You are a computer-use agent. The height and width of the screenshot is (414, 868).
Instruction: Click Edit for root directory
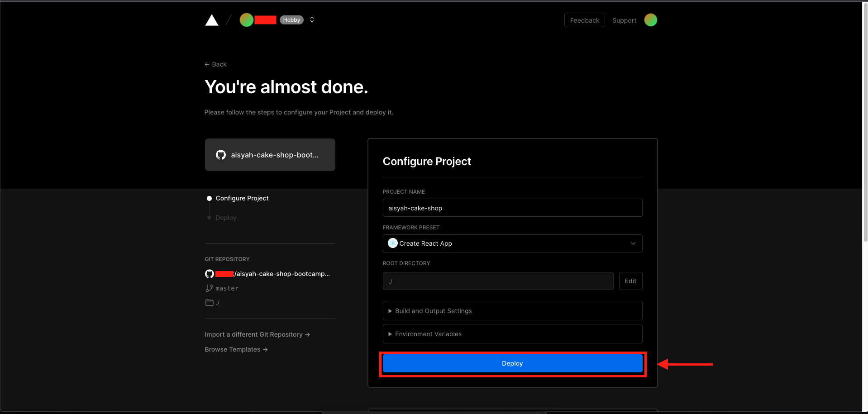coord(630,281)
